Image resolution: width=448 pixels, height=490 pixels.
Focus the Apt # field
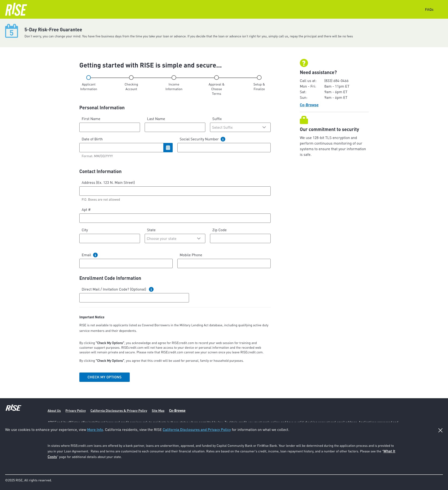(175, 218)
